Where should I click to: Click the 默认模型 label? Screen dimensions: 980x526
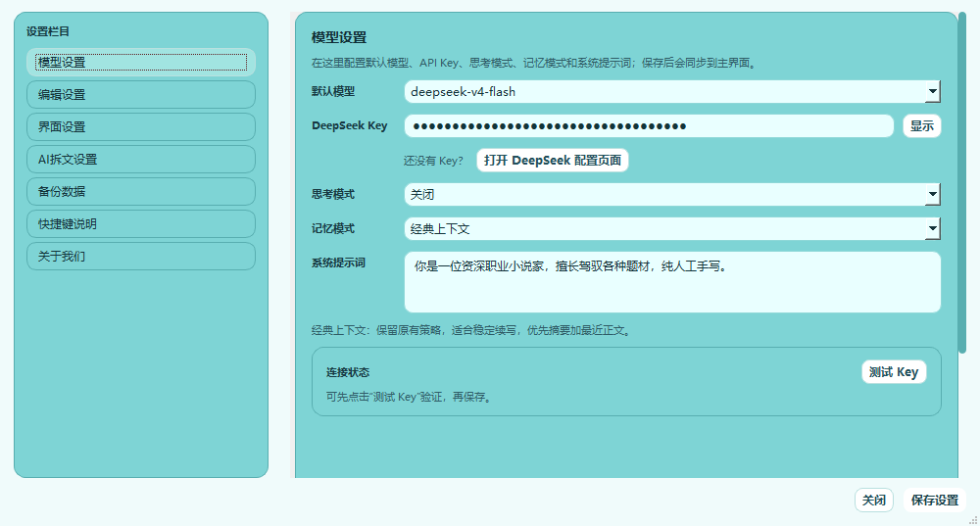point(333,91)
